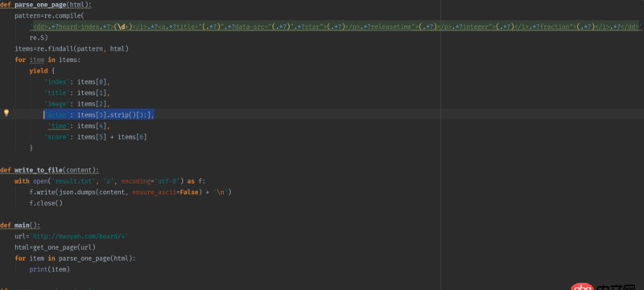Screen dimensions: 644x290
Task: Click 'html=get_one_page(url)' line
Action: click(55, 247)
